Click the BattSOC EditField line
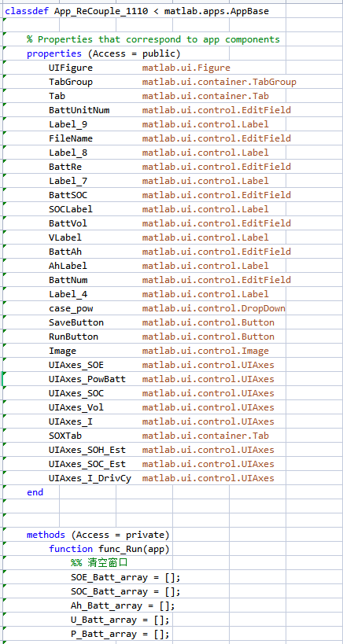343x644 pixels. (x=170, y=195)
